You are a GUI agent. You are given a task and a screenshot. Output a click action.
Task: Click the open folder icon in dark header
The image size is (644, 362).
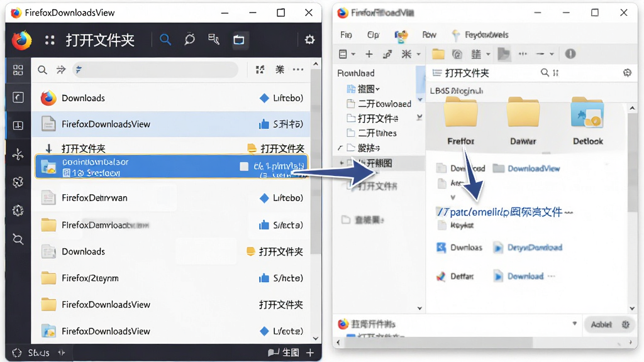point(238,40)
